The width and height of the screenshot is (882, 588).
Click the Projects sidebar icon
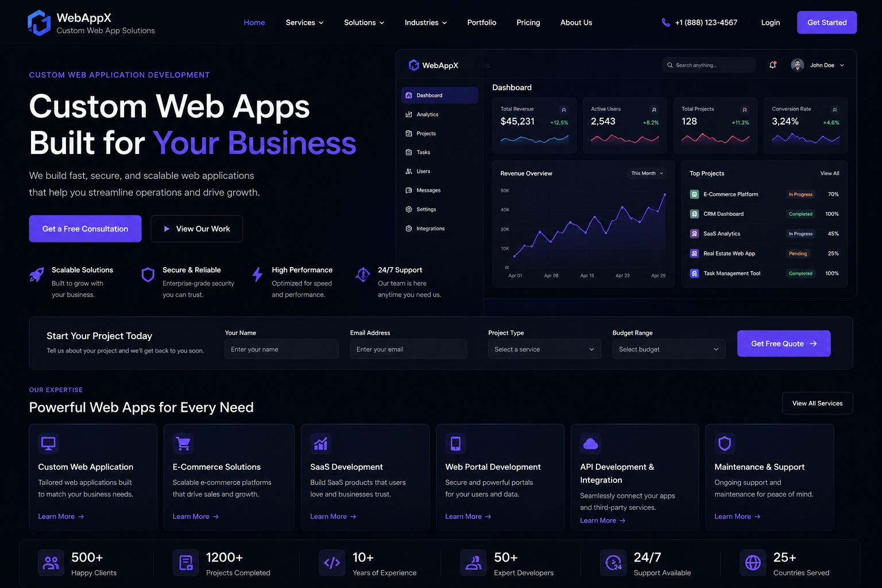[x=409, y=133]
